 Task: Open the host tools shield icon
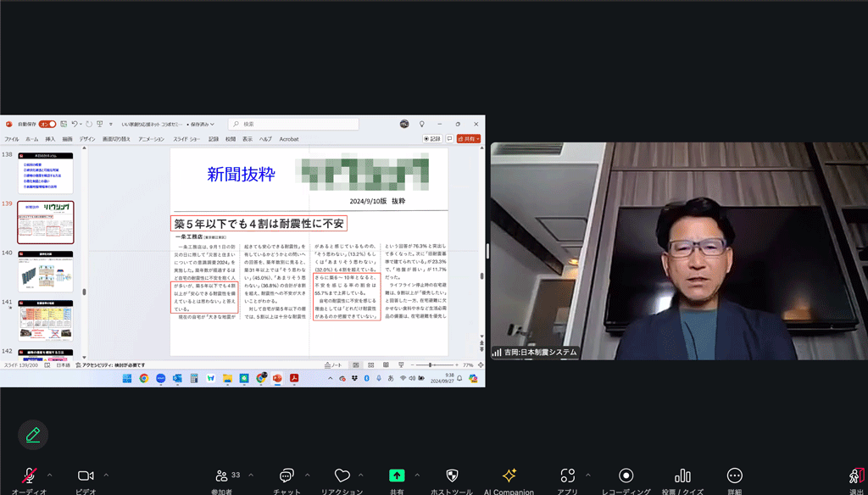(x=452, y=476)
